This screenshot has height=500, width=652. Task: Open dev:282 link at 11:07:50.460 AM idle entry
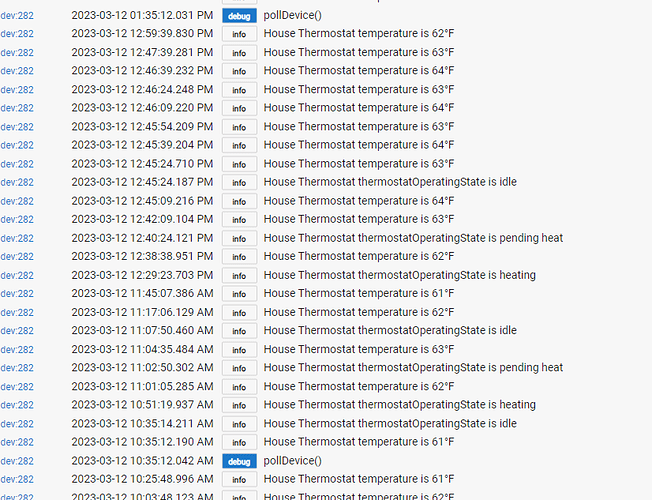17,331
